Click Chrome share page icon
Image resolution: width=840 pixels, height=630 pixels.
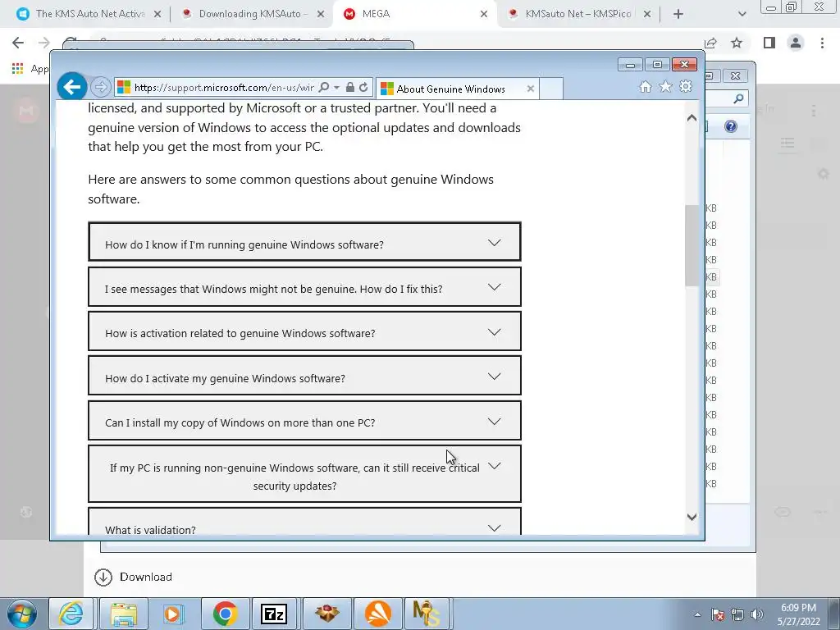[711, 43]
